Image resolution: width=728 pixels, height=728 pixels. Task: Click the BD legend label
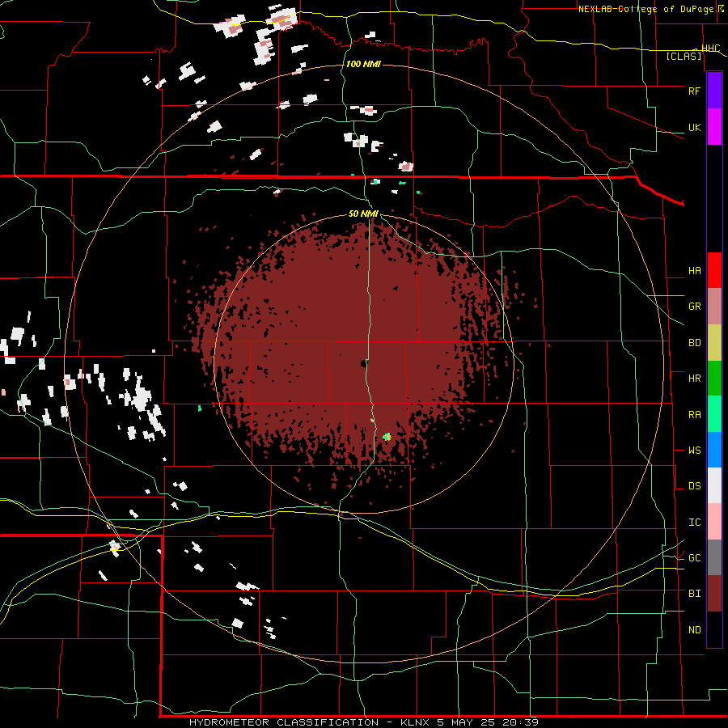tap(694, 343)
